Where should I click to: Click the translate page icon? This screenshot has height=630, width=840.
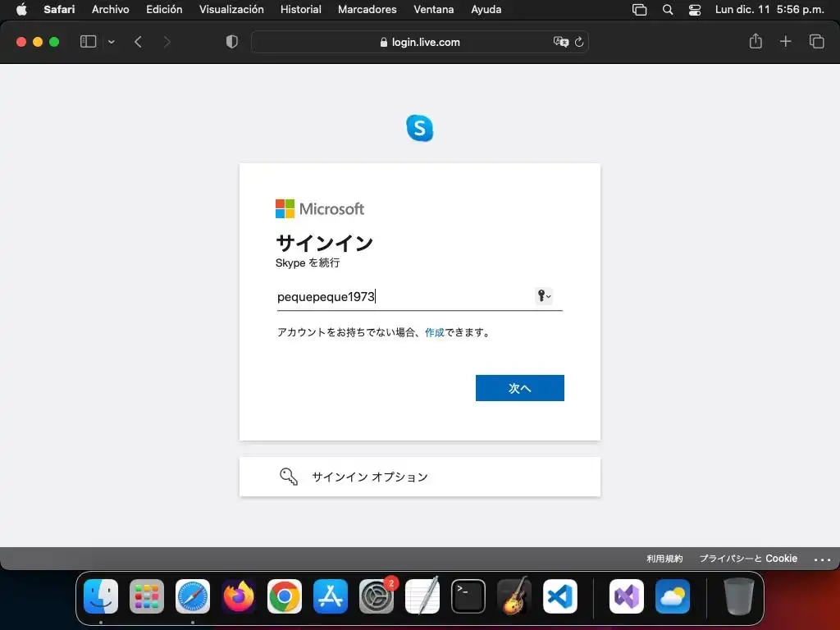click(x=560, y=42)
